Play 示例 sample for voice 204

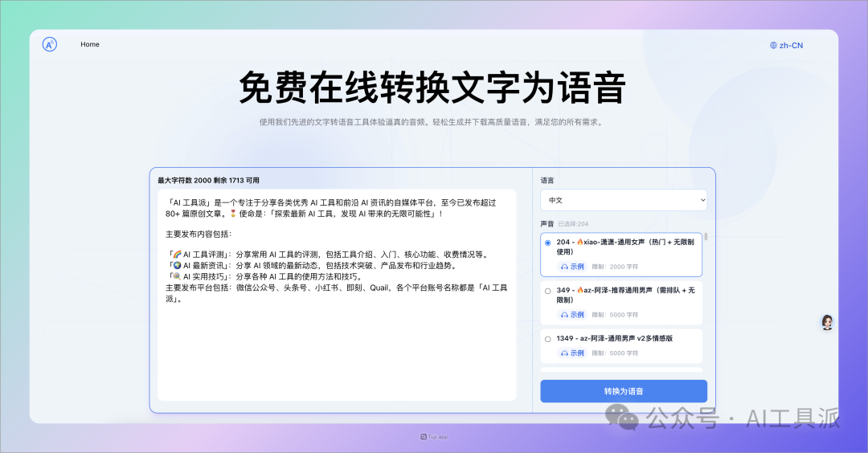pos(572,267)
